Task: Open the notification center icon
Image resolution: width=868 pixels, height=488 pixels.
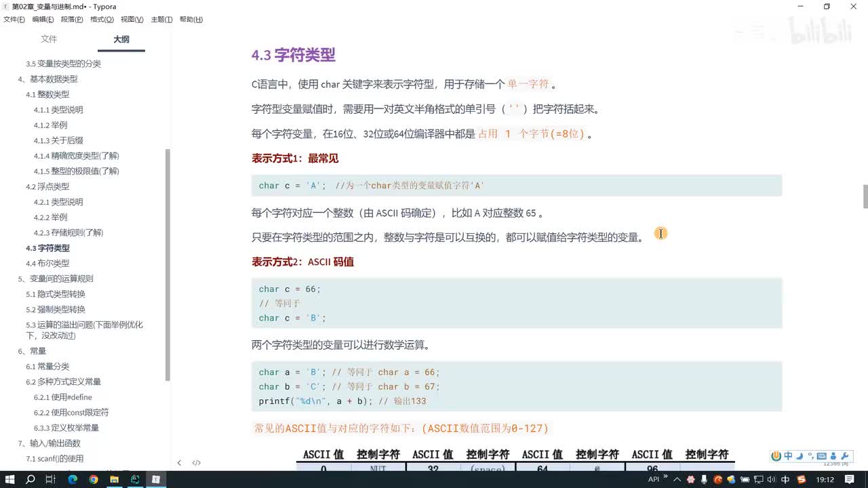Action: pos(849,480)
